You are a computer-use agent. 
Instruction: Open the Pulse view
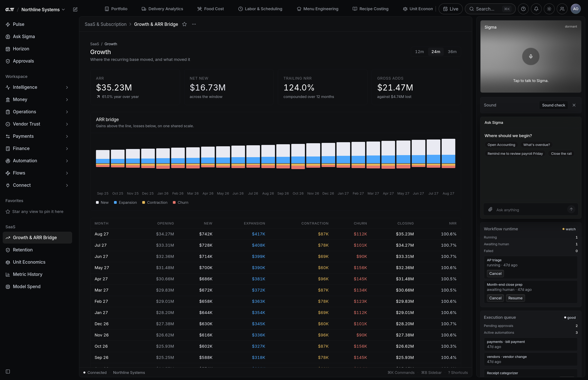pyautogui.click(x=37, y=24)
